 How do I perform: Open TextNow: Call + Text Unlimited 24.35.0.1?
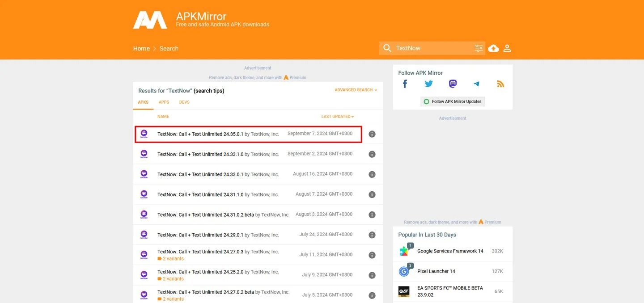(x=200, y=134)
